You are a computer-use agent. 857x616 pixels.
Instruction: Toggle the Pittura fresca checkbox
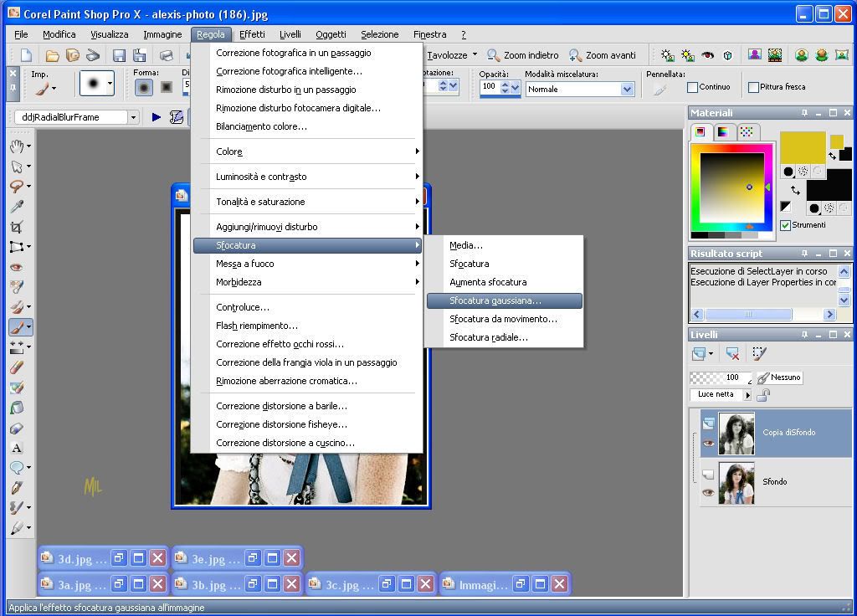coord(753,87)
